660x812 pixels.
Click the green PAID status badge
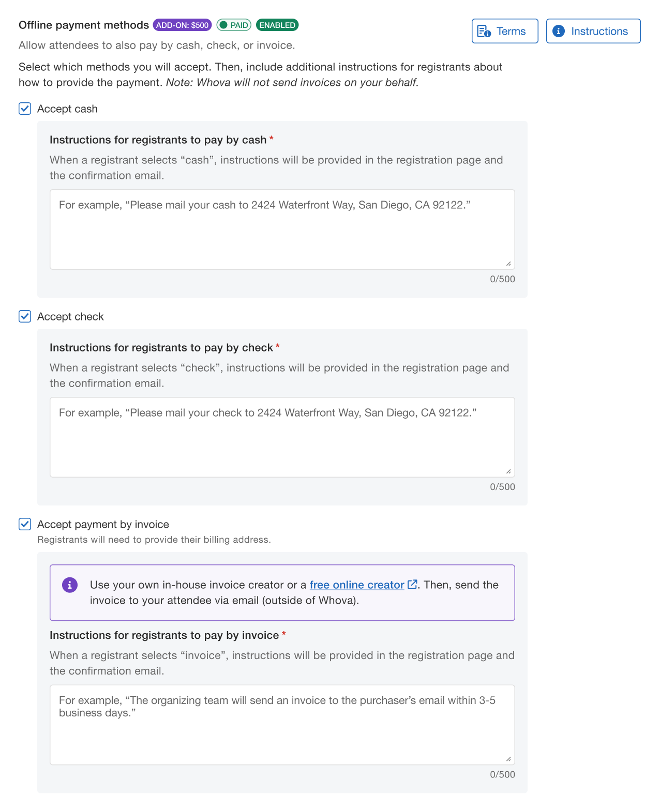pyautogui.click(x=234, y=25)
